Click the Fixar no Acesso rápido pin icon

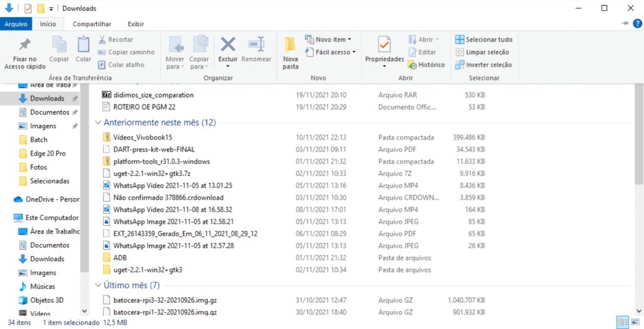click(25, 45)
